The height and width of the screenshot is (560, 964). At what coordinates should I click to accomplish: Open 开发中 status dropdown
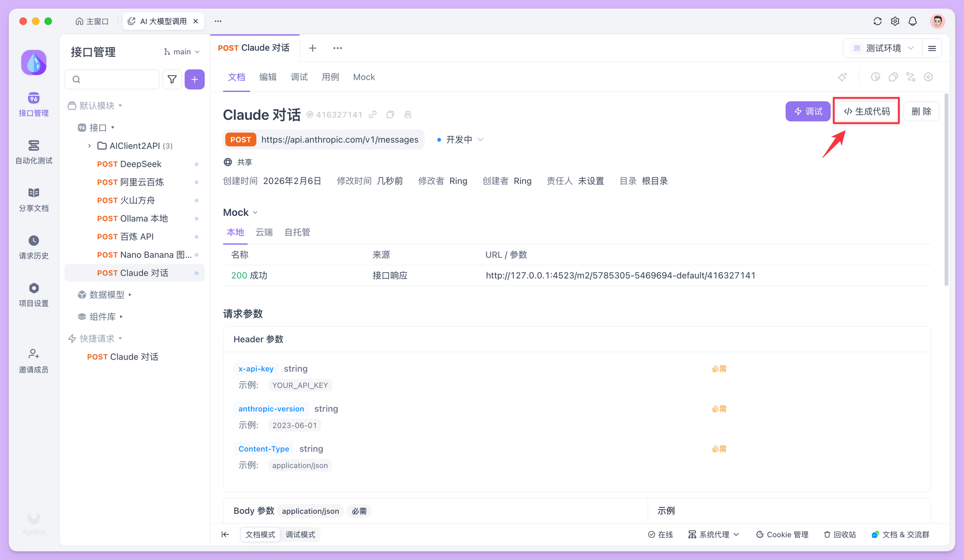click(460, 140)
